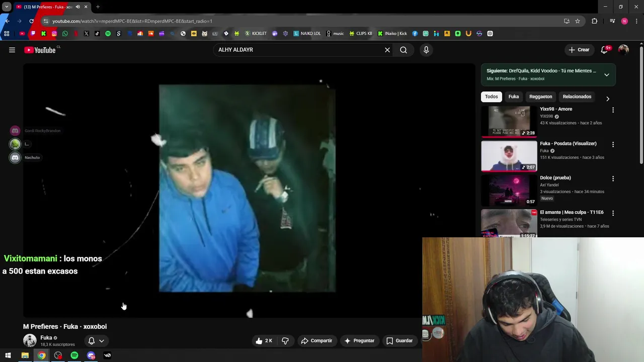Open the KICKLET bookmark
Screen dimensions: 644x362
pyautogui.click(x=256, y=34)
